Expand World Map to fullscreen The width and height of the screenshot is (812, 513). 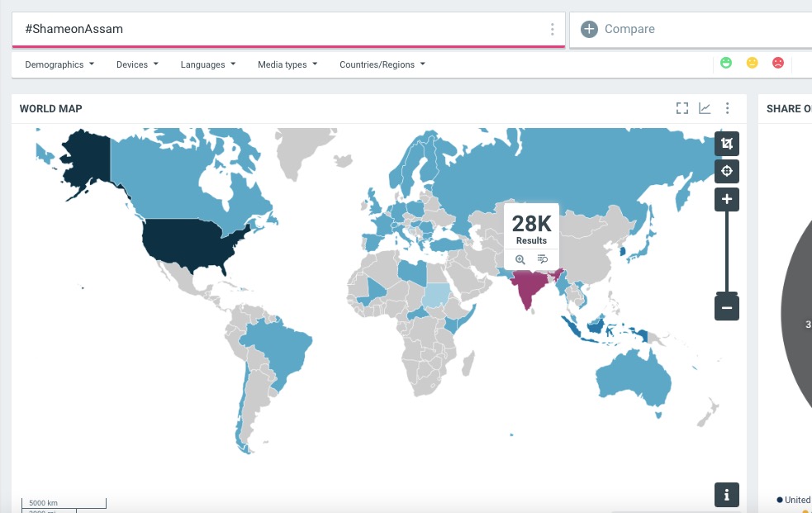click(682, 108)
